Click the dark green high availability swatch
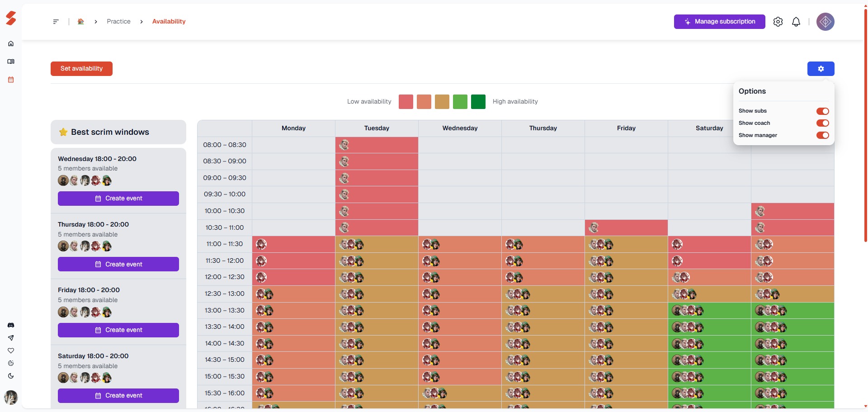This screenshot has width=868, height=412. tap(478, 102)
